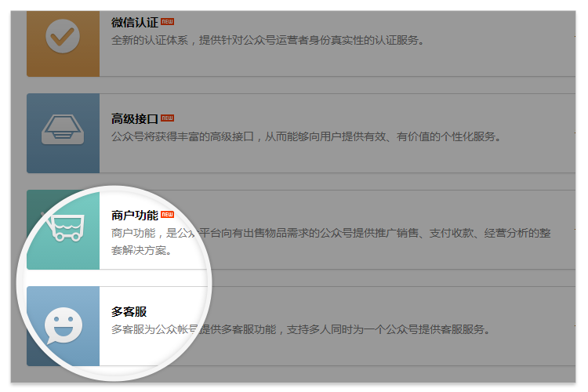Click the 多客服 description about 客服服务
The height and width of the screenshot is (392, 588).
coord(300,329)
